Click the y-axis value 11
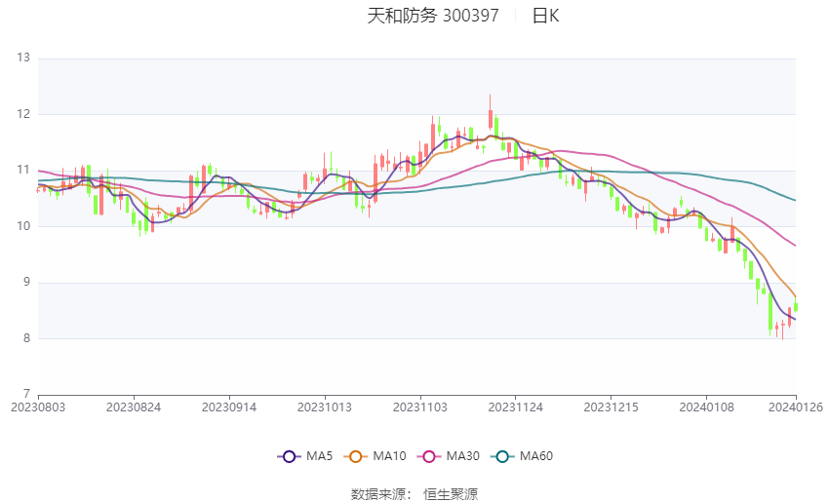This screenshot has height=504, width=829. point(23,170)
